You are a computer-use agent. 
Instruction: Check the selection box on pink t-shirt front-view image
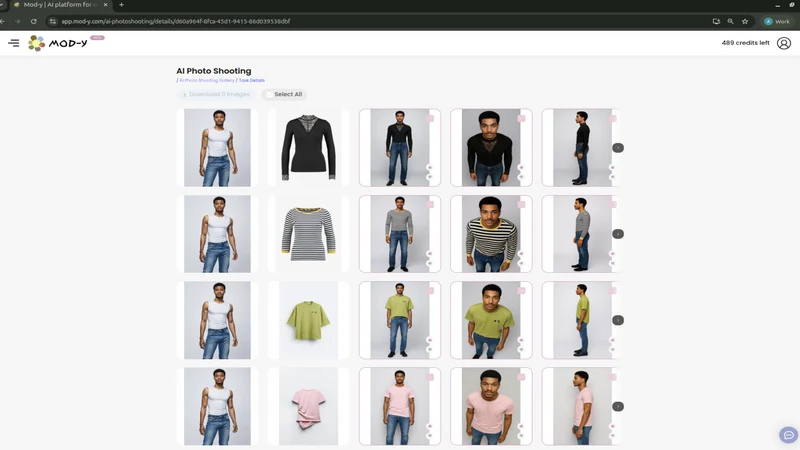click(430, 377)
